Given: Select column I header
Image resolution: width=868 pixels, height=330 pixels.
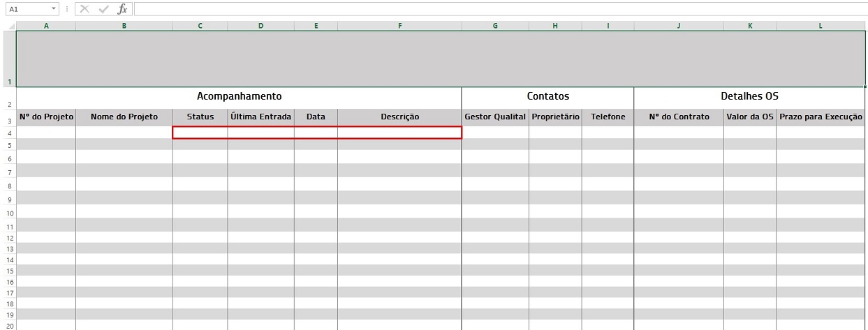Looking at the screenshot, I should (608, 26).
